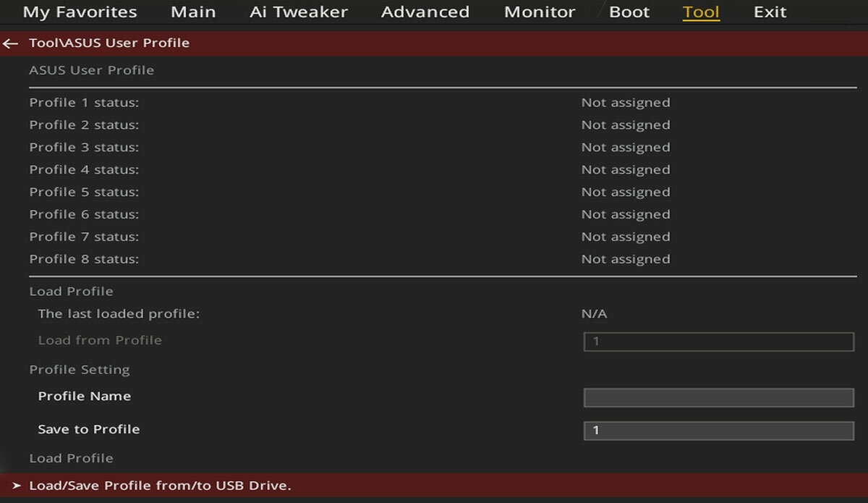
Task: Click The last loaded profile label
Action: pyautogui.click(x=119, y=314)
